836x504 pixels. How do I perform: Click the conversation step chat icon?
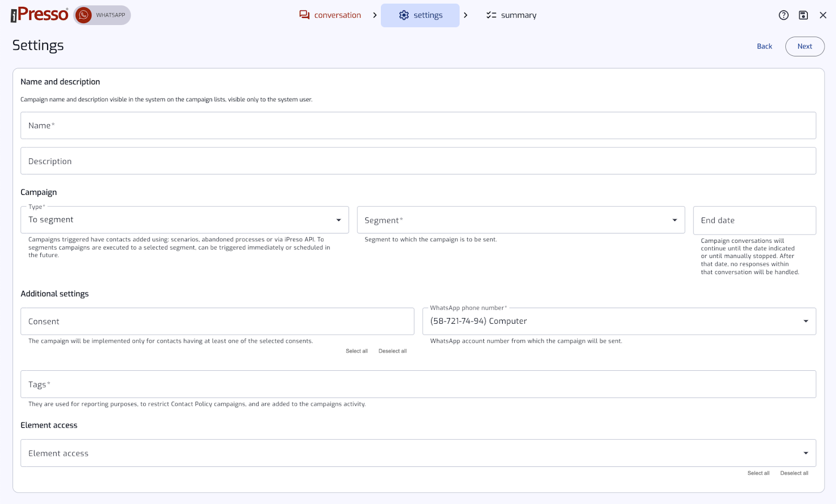305,15
